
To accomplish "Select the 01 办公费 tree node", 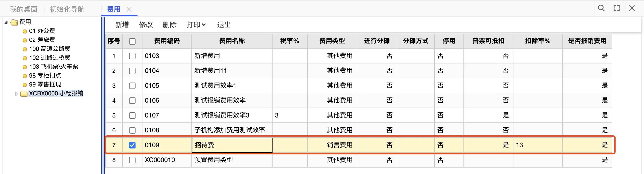I will 42,31.
